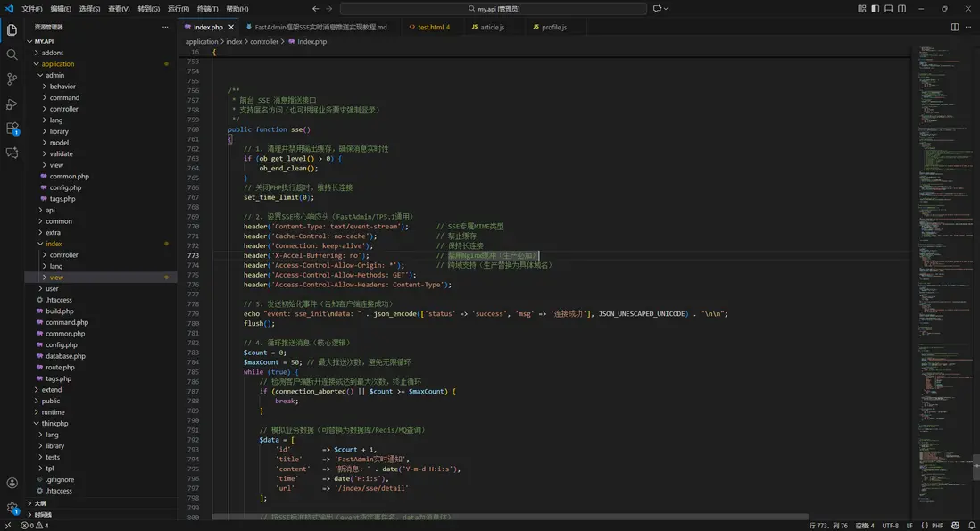
Task: Toggle the secondary side bar visibility
Action: click(902, 8)
